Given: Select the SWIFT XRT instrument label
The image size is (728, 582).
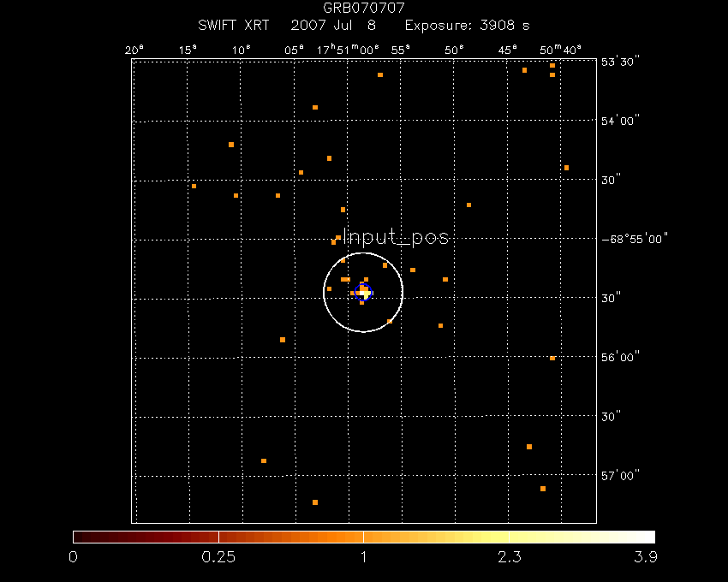Looking at the screenshot, I should pyautogui.click(x=234, y=25).
